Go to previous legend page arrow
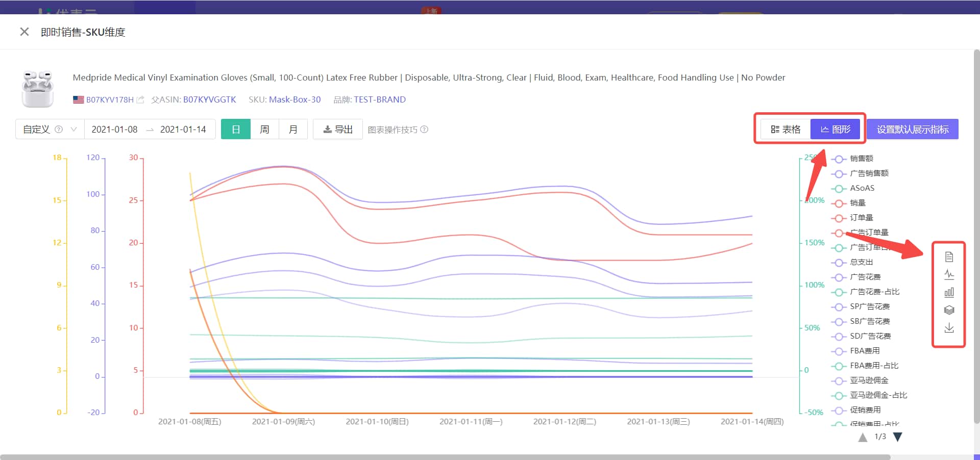Screen dimensions: 980x460 click(x=863, y=437)
